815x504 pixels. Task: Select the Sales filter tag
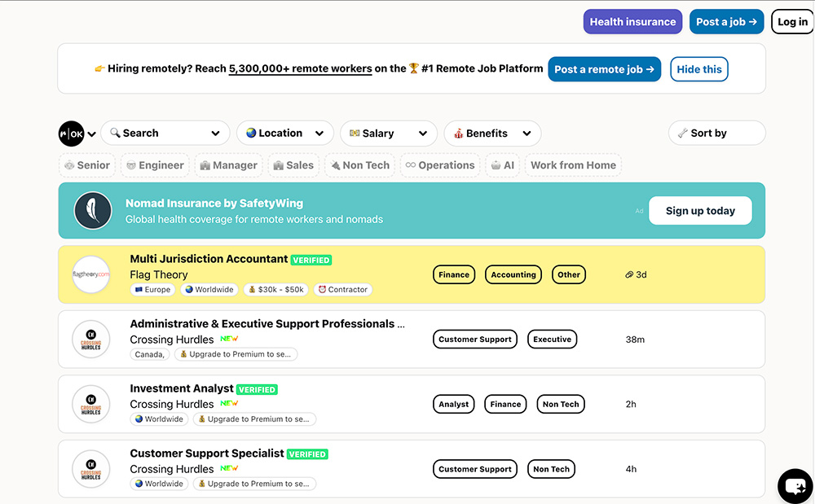(x=293, y=165)
